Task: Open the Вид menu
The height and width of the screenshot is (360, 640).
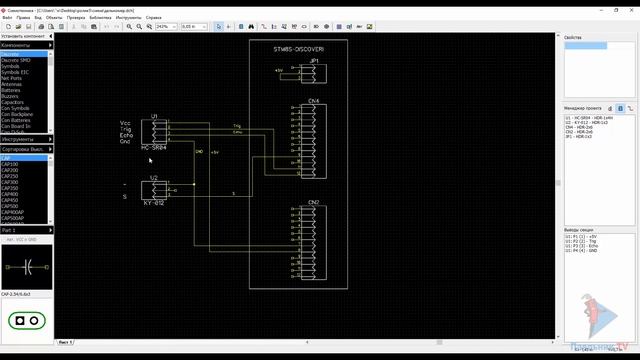Action: click(38, 18)
